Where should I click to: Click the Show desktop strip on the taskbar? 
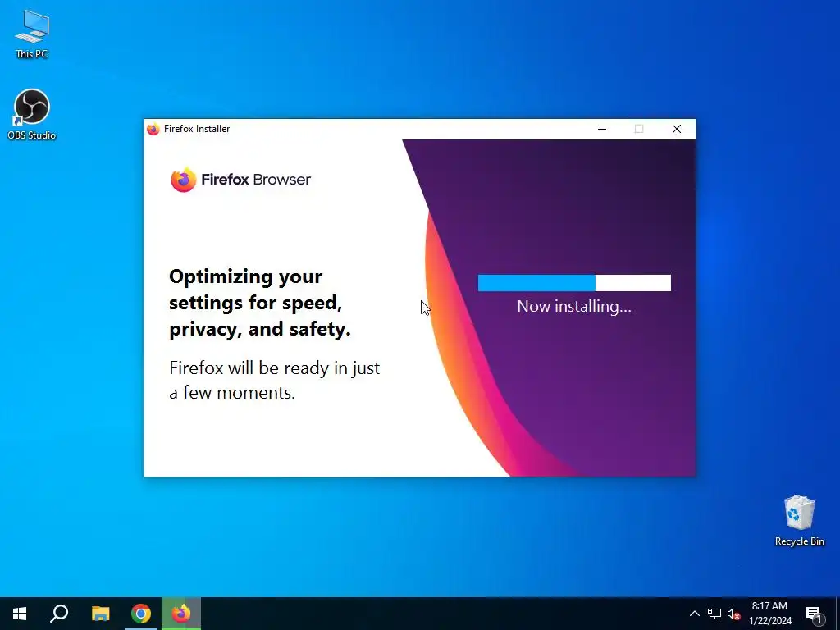click(838, 614)
